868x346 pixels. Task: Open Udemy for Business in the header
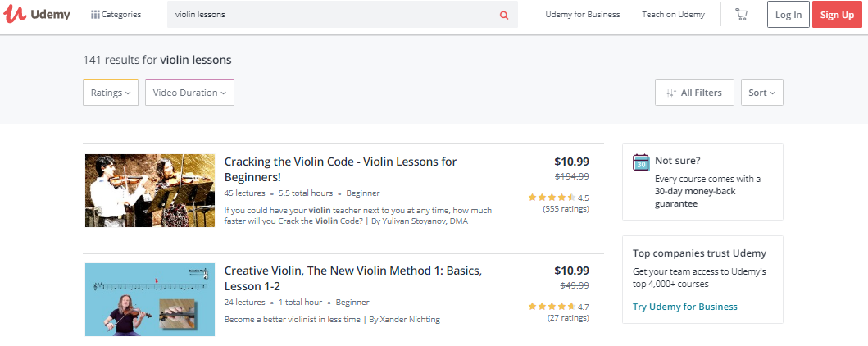pyautogui.click(x=582, y=15)
